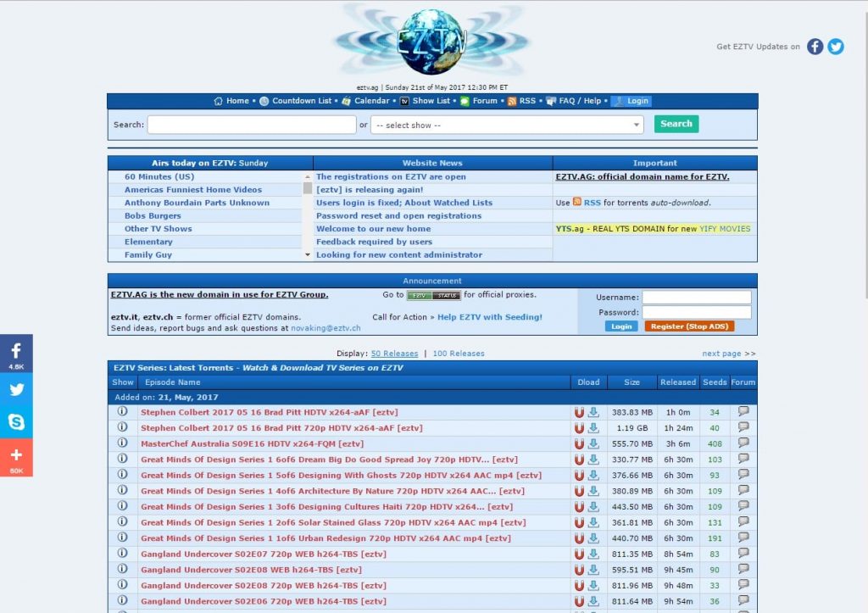868x613 pixels.
Task: Open MasterChef Australia S09E16 episode link
Action: click(x=253, y=443)
